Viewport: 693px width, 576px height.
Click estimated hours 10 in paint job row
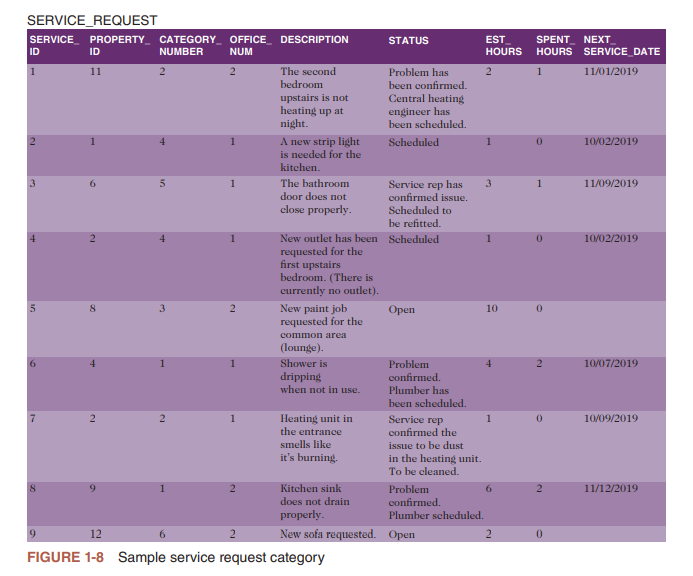click(491, 309)
